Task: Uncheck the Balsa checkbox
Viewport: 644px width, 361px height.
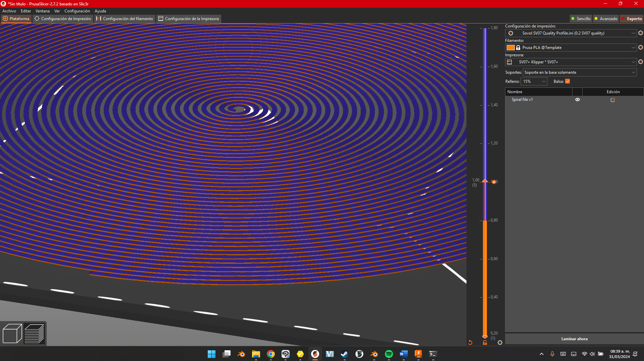Action: coord(567,81)
